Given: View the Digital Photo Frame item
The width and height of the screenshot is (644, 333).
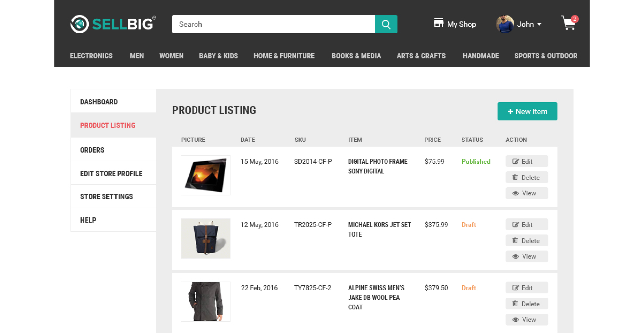Looking at the screenshot, I should pyautogui.click(x=527, y=193).
